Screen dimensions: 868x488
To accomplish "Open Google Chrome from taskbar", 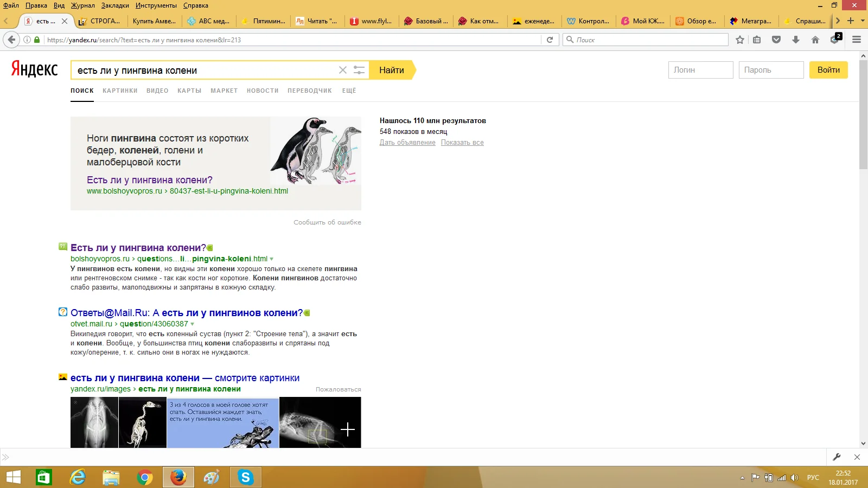I will (x=144, y=477).
